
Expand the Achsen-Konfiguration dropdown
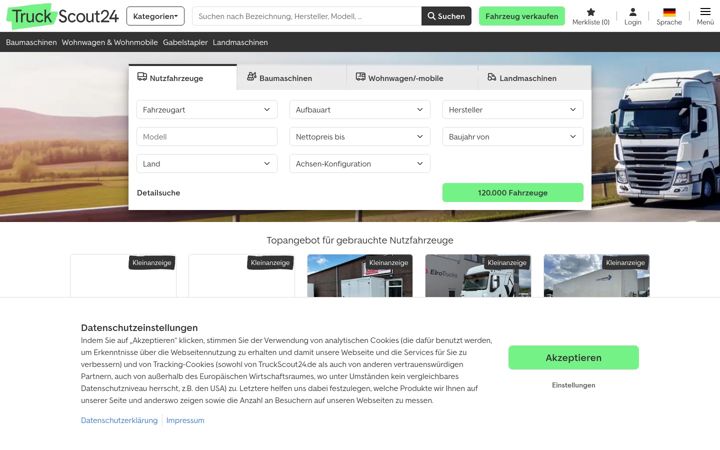(x=360, y=164)
